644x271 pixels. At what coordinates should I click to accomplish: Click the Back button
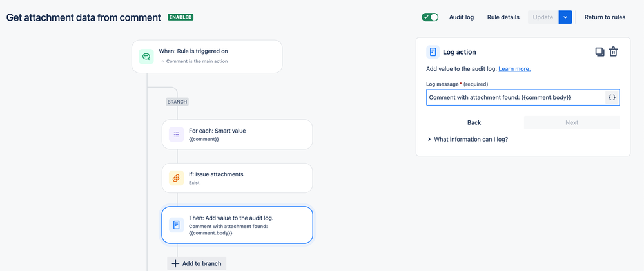coord(474,122)
